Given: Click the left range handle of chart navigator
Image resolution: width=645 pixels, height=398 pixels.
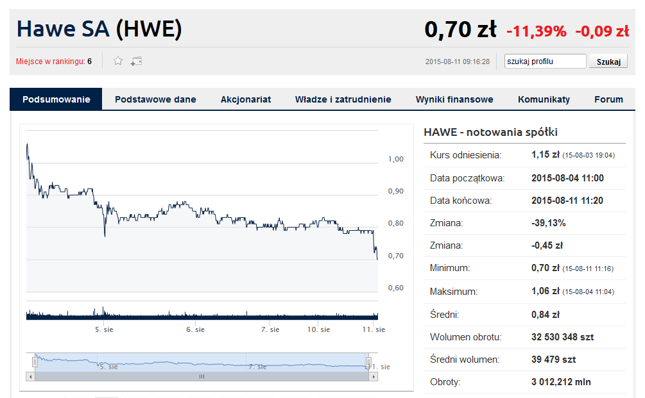Looking at the screenshot, I should tap(35, 362).
